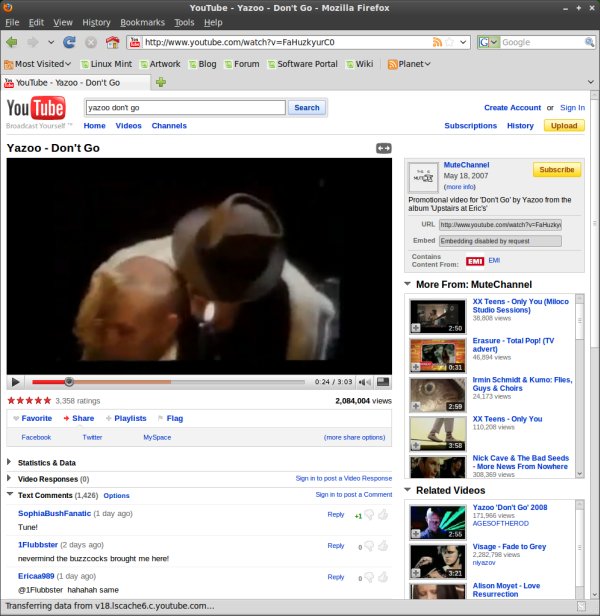The image size is (600, 616).
Task: Give thumbs up to 1Flubbster's comment
Action: (383, 546)
